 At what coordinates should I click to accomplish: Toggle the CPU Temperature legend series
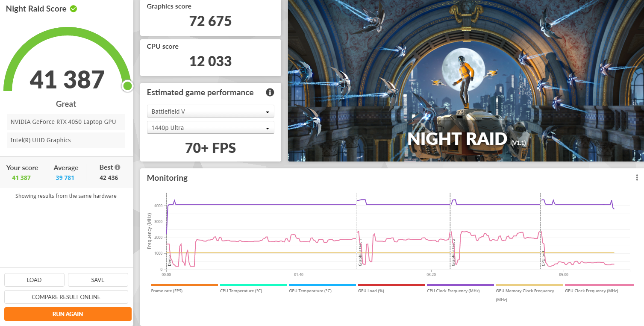point(241,291)
